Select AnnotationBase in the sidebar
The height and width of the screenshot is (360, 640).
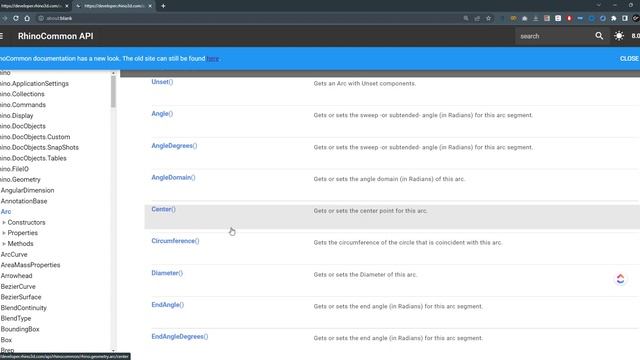coord(24,201)
